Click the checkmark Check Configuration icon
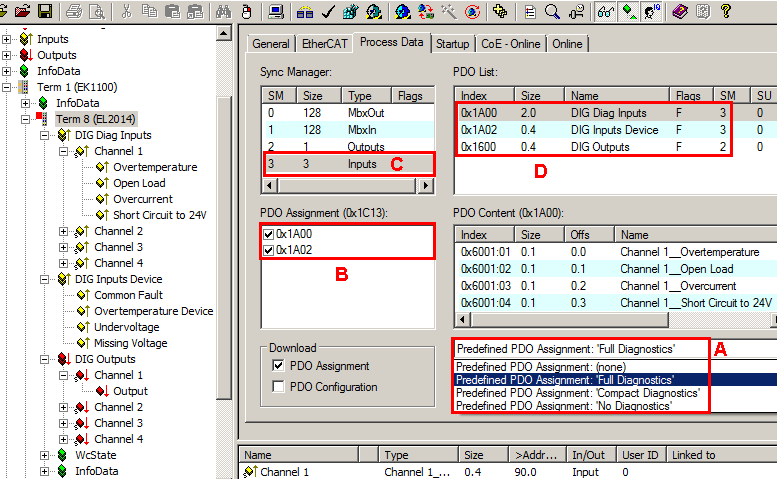 328,11
